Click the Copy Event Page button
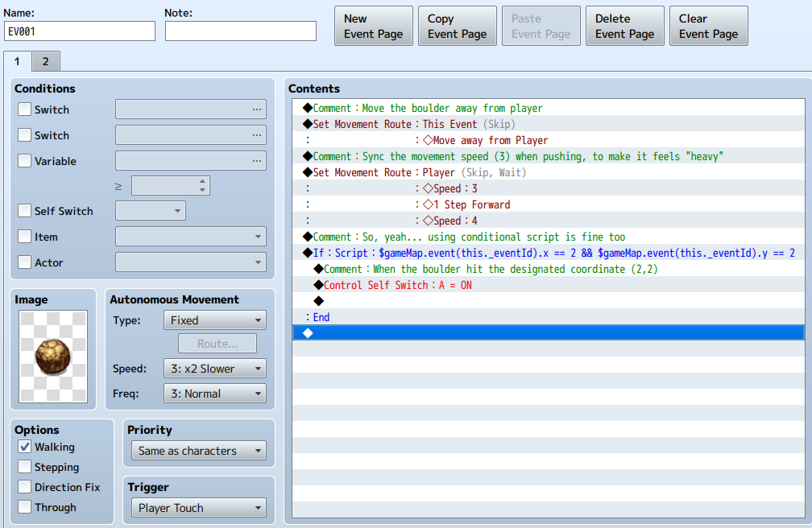This screenshot has width=812, height=528. (x=458, y=26)
